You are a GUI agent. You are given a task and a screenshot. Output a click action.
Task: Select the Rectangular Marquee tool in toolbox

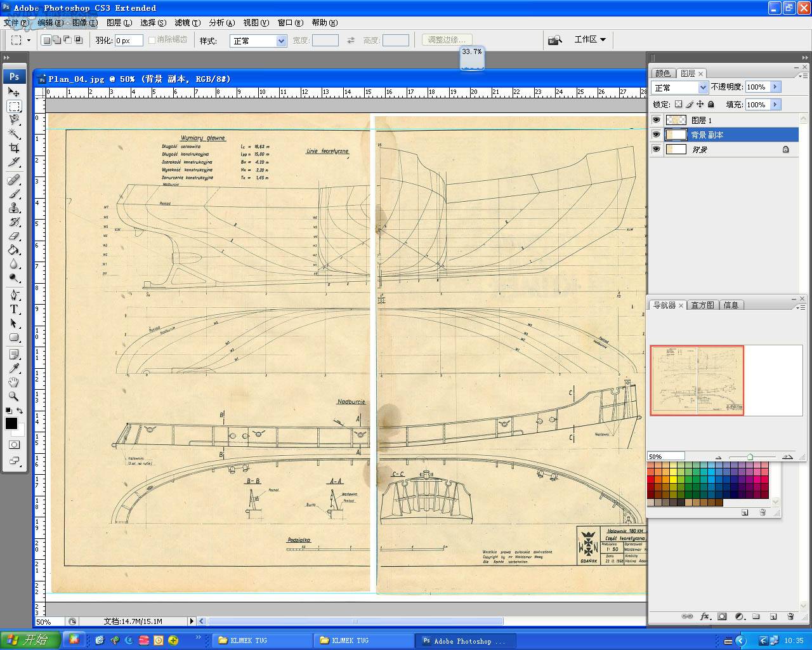coord(14,106)
